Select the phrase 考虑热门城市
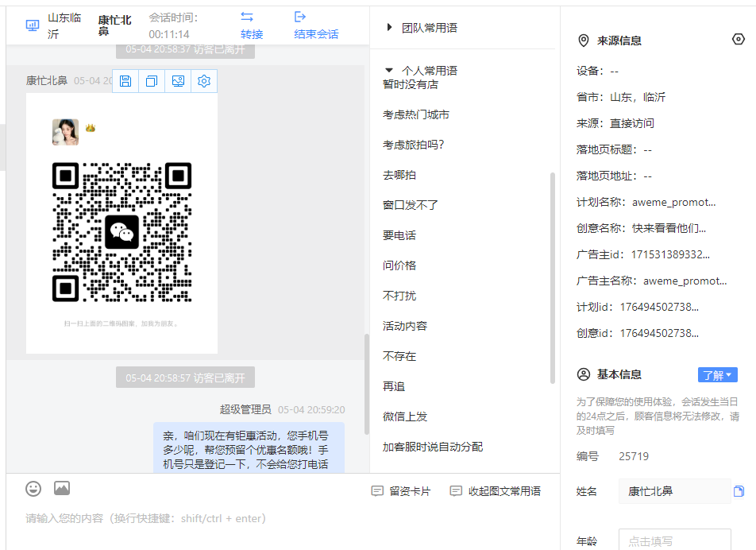This screenshot has height=550, width=756. [x=415, y=114]
